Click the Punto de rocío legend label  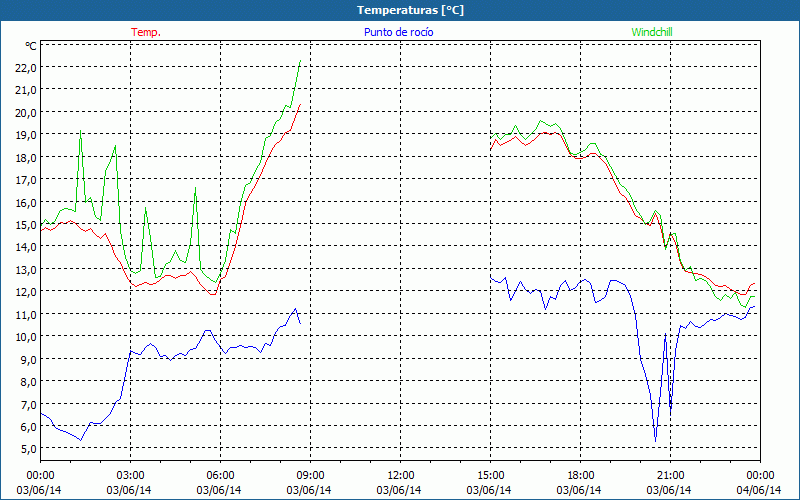[398, 32]
